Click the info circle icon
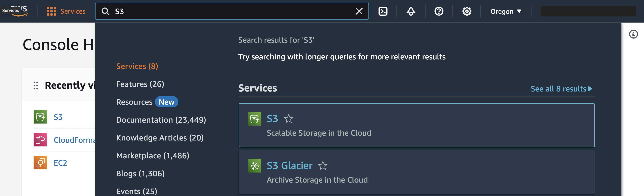 pos(633,34)
